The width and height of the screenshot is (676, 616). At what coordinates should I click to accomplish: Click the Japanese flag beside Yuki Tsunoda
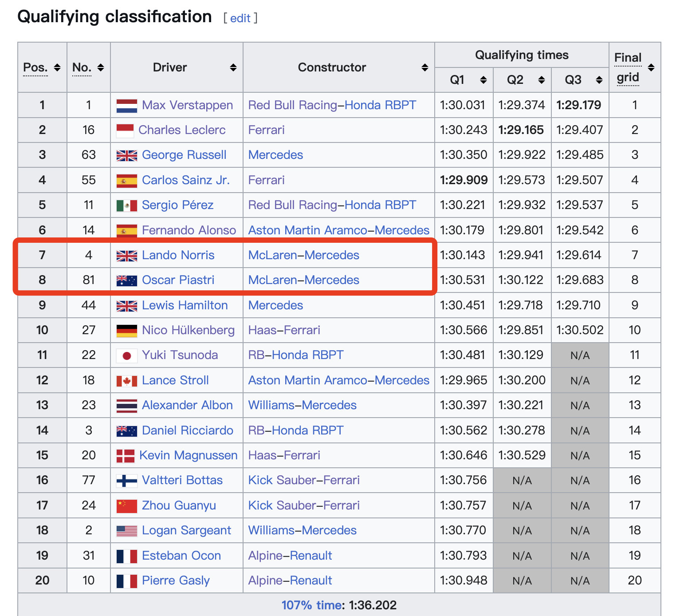point(126,355)
